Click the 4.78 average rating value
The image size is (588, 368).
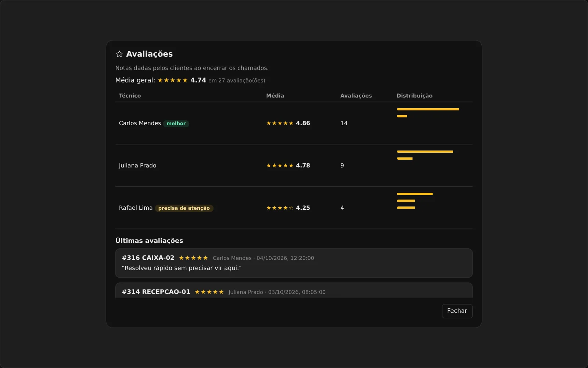[303, 166]
